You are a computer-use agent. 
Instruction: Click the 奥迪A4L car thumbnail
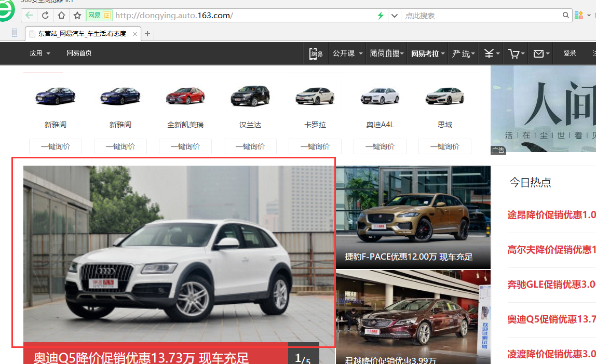coord(380,96)
